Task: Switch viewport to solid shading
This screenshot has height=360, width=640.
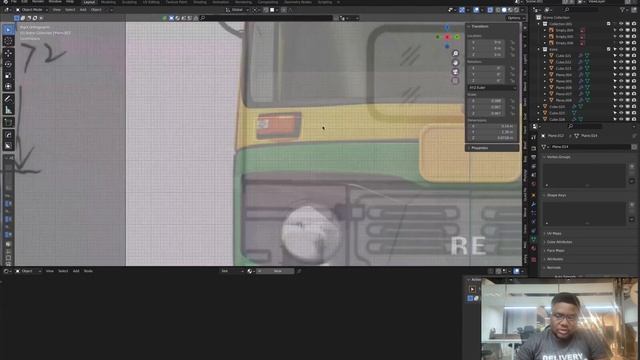Action: tap(504, 10)
